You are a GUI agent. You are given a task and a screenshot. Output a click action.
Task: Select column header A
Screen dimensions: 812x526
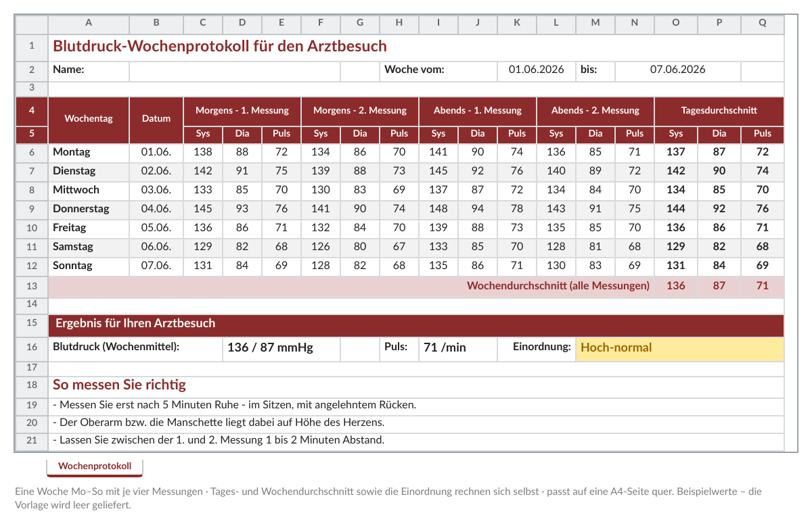[x=89, y=23]
